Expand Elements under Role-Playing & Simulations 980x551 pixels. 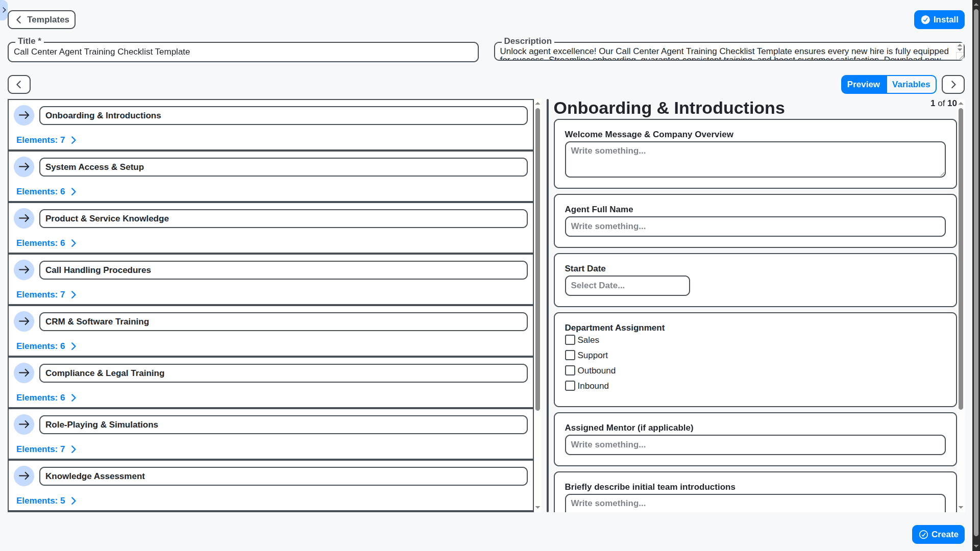pyautogui.click(x=46, y=449)
